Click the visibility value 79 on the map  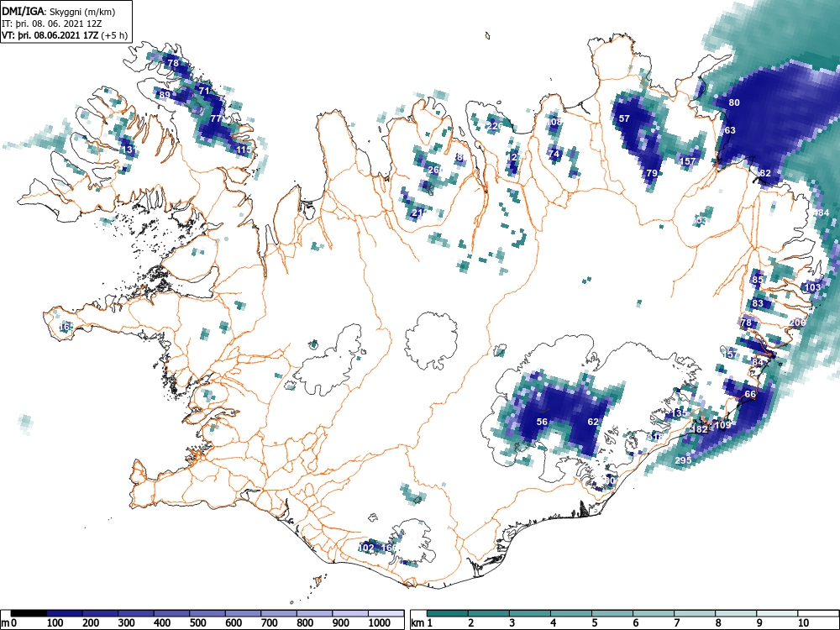click(x=652, y=173)
